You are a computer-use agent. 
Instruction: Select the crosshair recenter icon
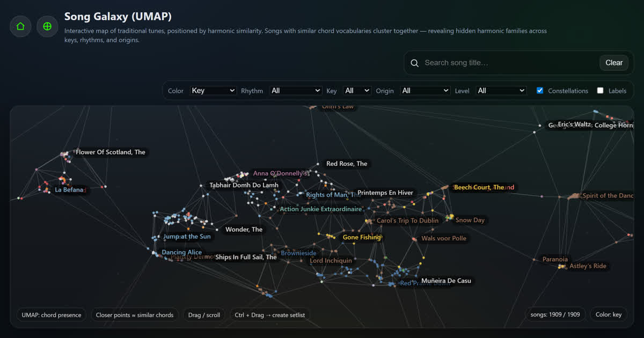47,26
